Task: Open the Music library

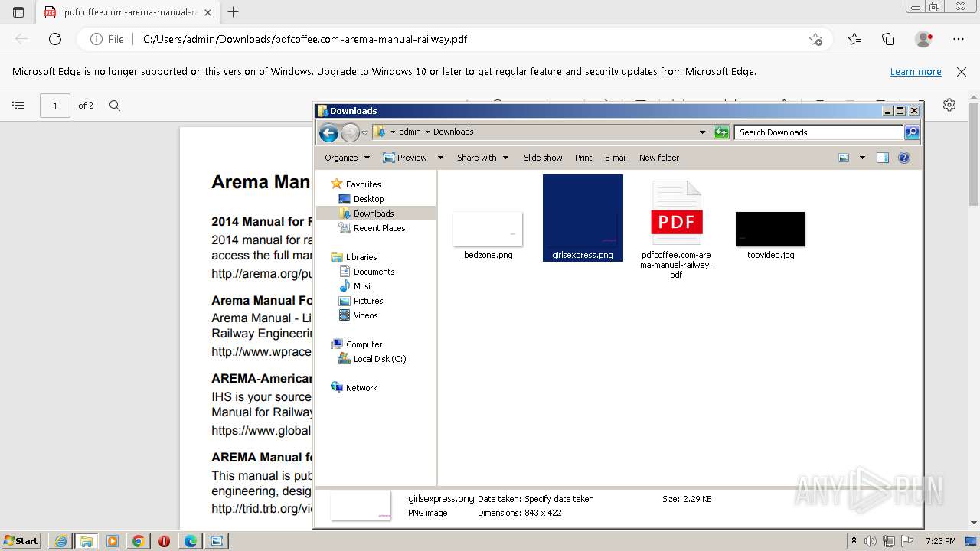Action: (364, 286)
